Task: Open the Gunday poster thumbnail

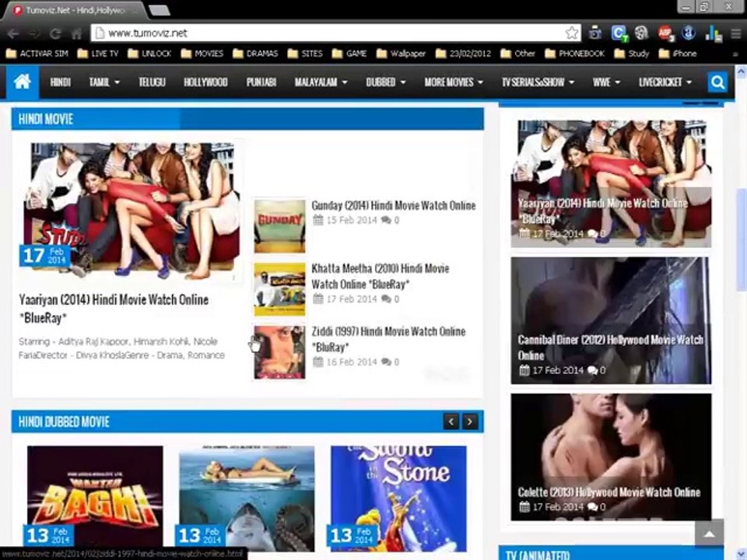Action: click(279, 226)
